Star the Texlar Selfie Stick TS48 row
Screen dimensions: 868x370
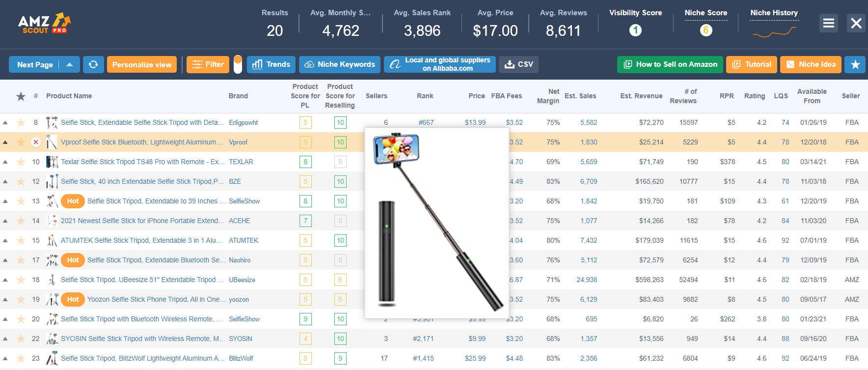coord(21,162)
